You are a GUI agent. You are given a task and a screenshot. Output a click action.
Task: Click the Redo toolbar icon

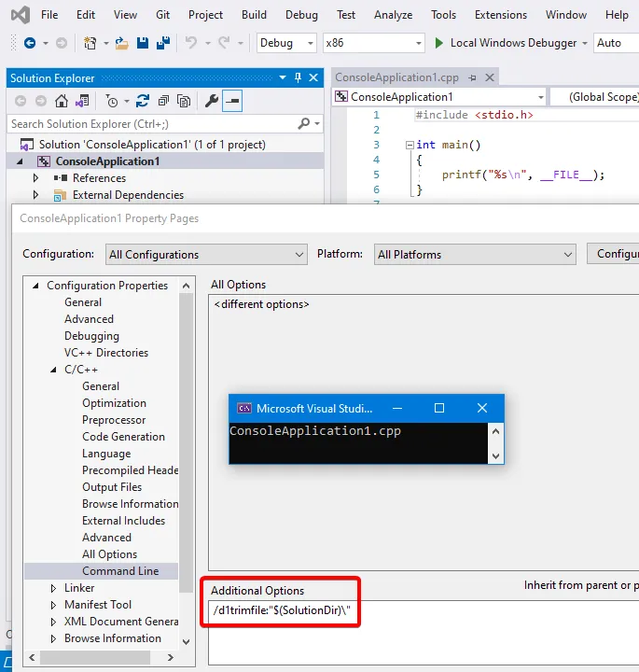coord(224,43)
